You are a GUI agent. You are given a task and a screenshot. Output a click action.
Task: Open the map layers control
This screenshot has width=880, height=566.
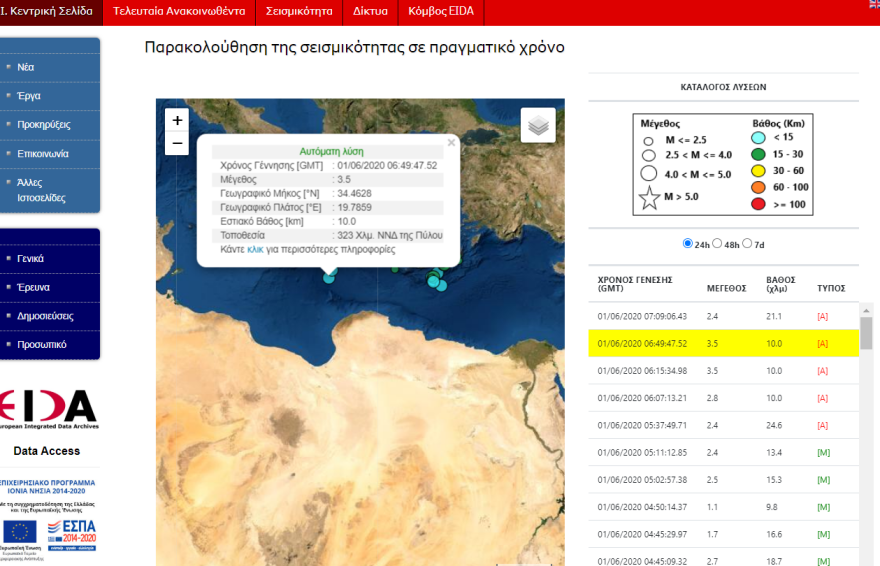(538, 125)
